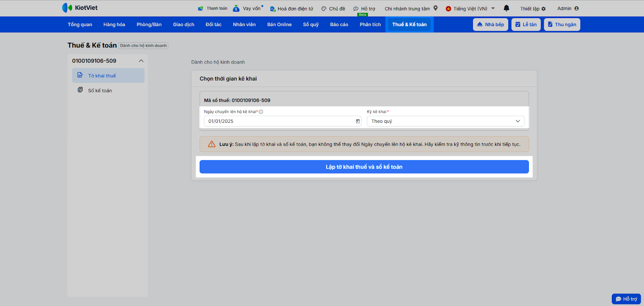Expand the Tiếng Việt language dropdown arrow
The height and width of the screenshot is (306, 644).
point(493,8)
